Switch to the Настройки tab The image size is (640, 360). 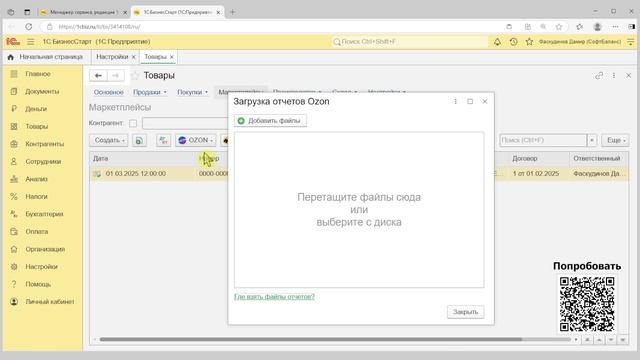click(x=112, y=57)
